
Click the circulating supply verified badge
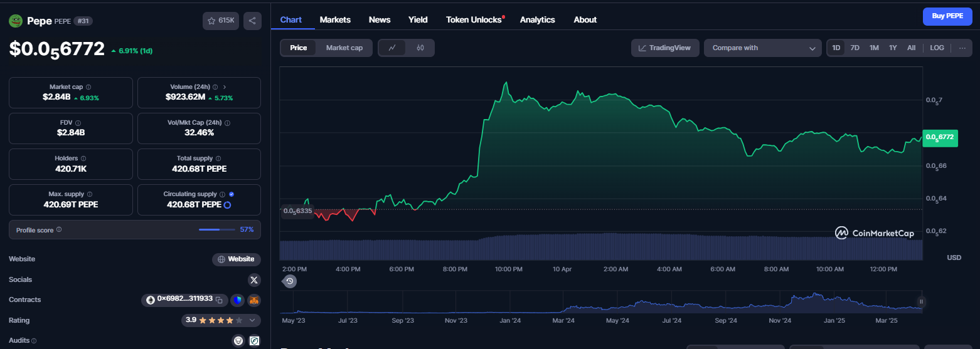232,194
